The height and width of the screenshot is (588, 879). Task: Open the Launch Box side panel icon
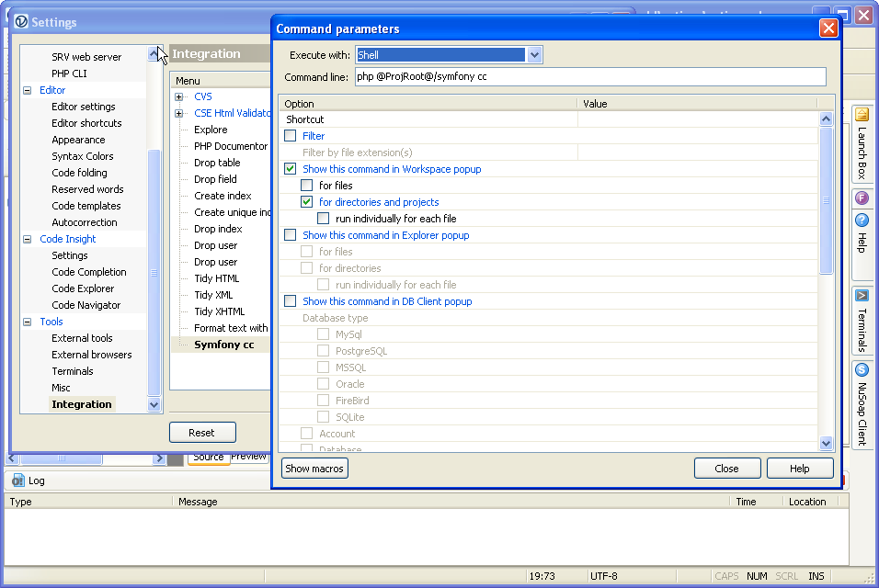click(x=862, y=116)
